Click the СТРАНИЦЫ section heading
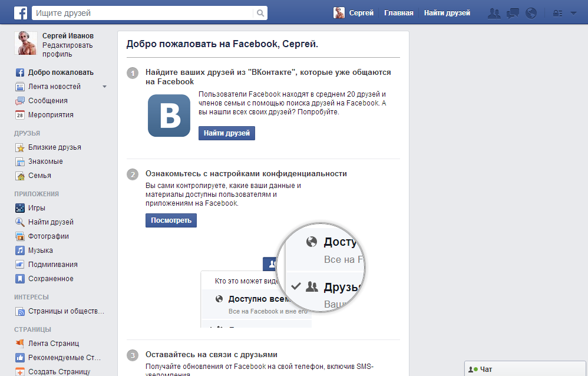The image size is (588, 376). point(32,329)
